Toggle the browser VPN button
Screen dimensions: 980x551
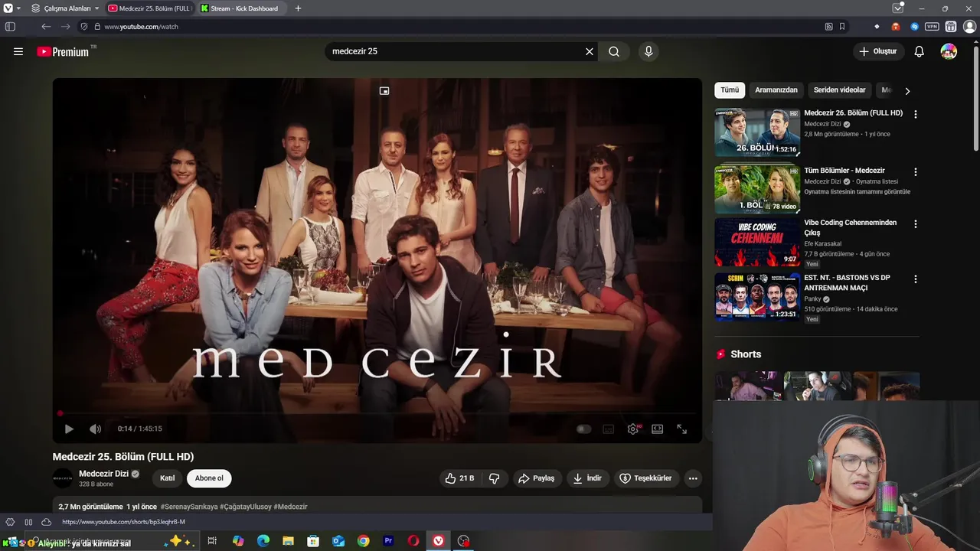(932, 27)
